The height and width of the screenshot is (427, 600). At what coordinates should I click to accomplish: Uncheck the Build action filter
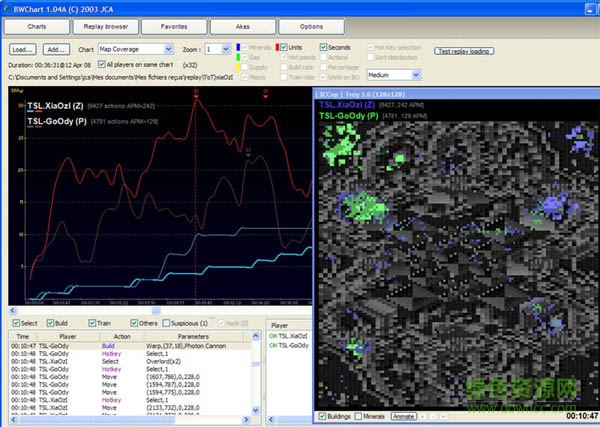point(51,323)
